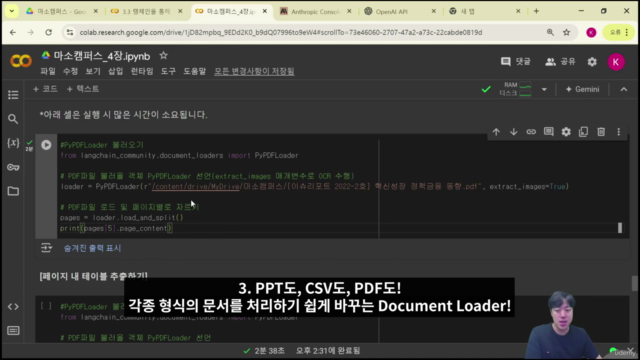Open notebook settings gear icon
This screenshot has height=360, width=640.
592,62
